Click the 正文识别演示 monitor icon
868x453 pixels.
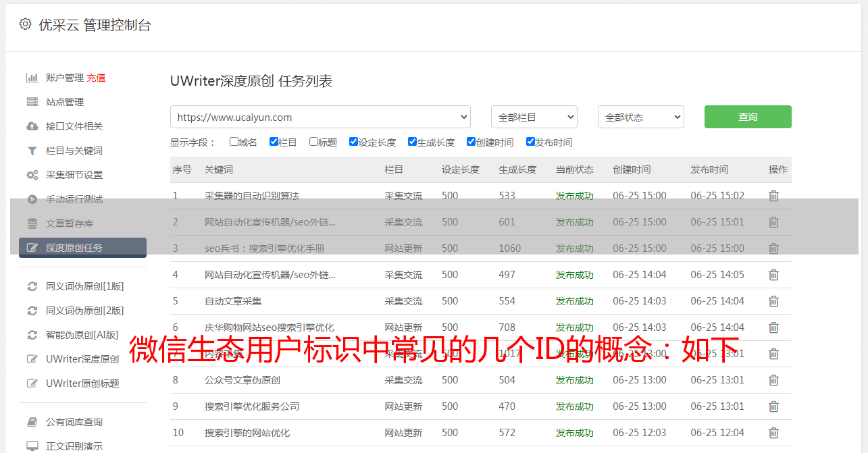coord(32,446)
